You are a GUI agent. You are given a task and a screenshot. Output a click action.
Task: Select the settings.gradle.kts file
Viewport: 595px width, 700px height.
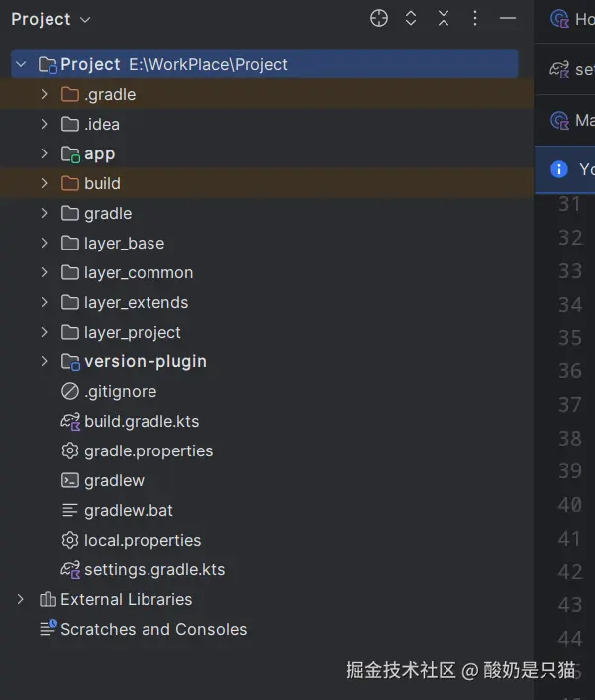(153, 569)
